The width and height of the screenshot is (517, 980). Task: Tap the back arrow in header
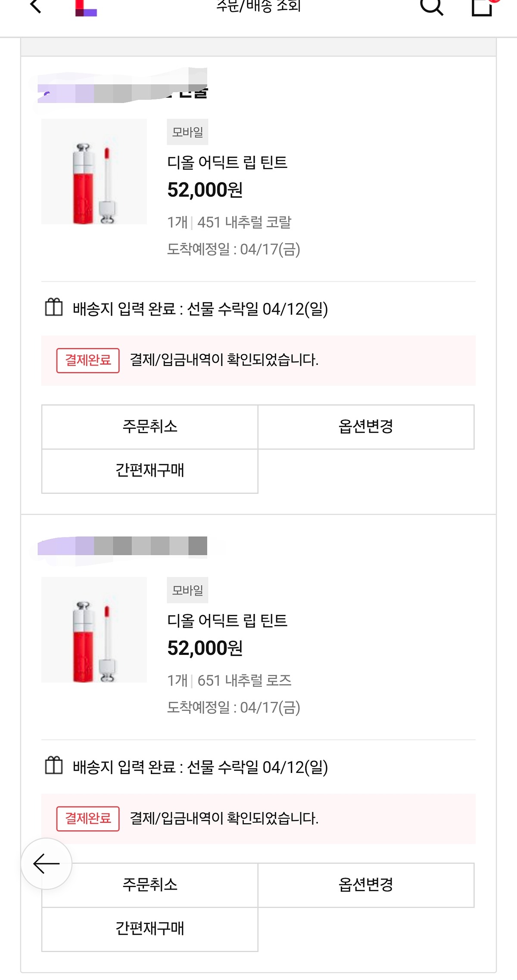[x=36, y=6]
